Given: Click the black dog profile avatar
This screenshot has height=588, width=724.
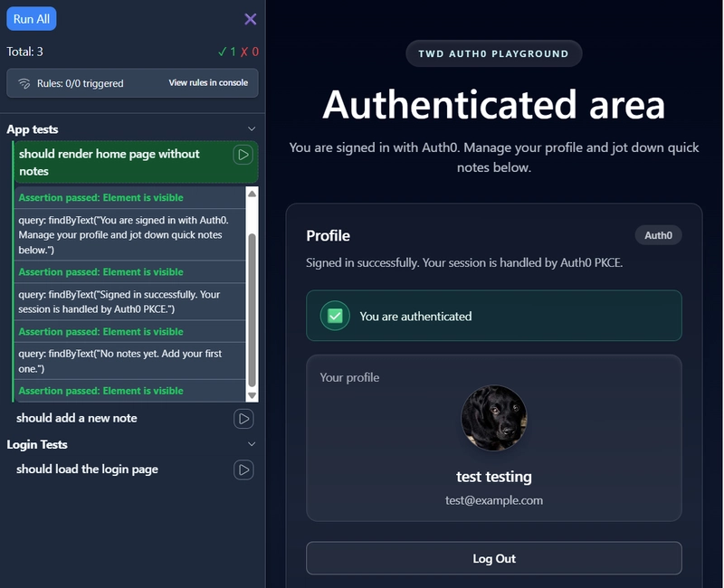Looking at the screenshot, I should coord(494,418).
